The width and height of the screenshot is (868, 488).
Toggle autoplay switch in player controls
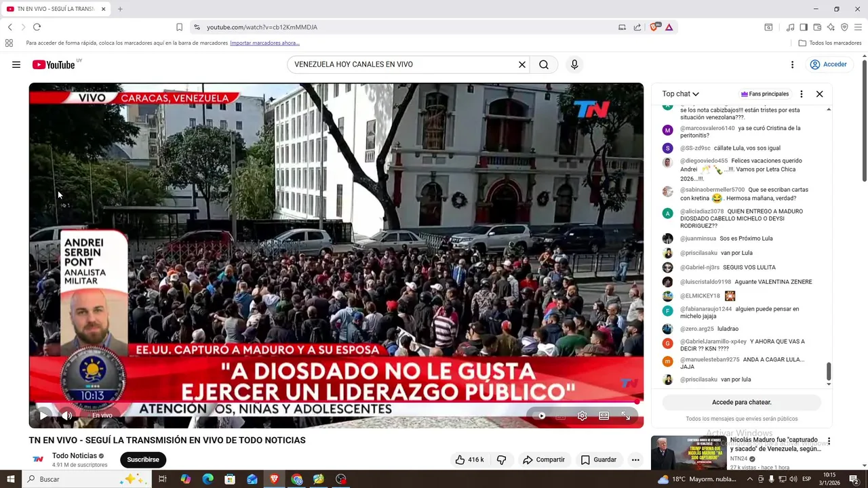pos(540,415)
